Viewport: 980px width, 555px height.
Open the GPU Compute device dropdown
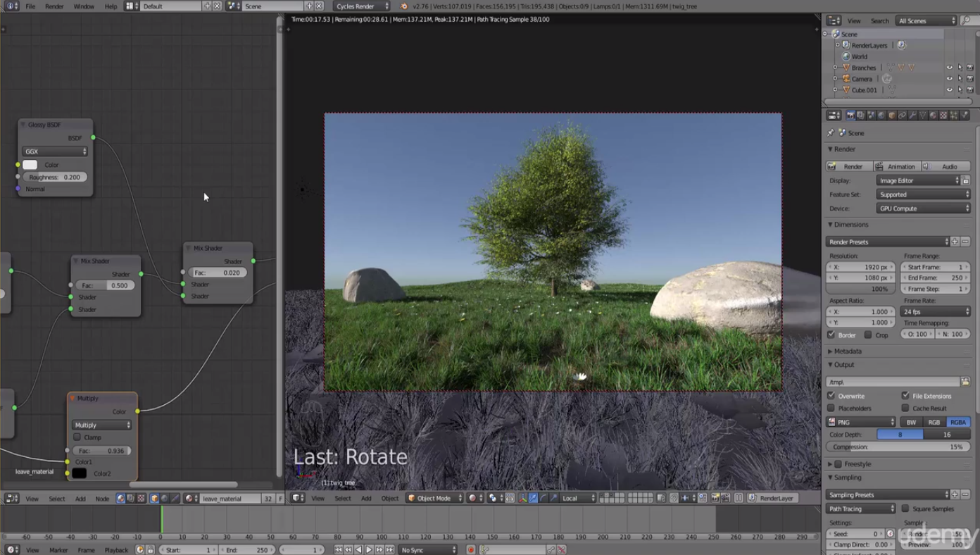pos(923,208)
